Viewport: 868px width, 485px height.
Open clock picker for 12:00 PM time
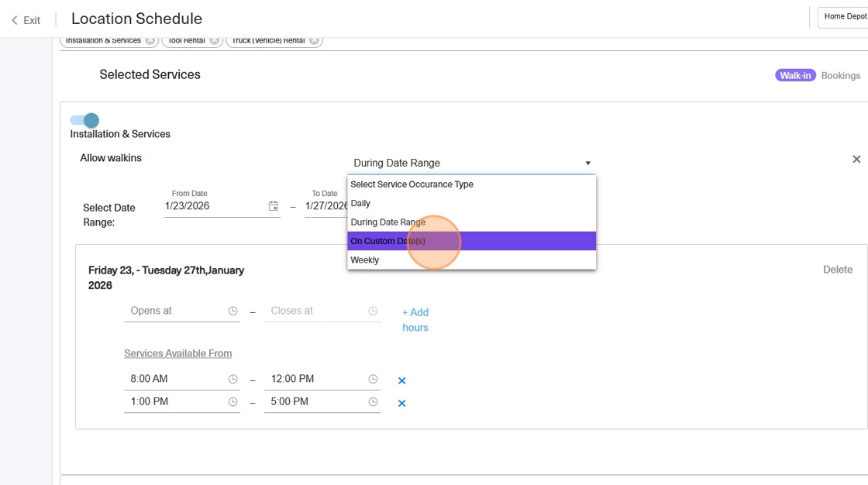coord(373,379)
